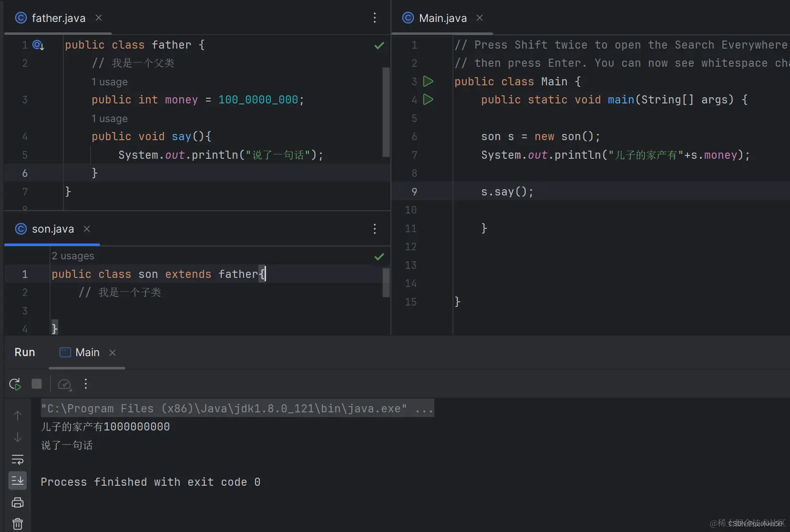
Task: Close the Main.java editor tab
Action: (480, 18)
